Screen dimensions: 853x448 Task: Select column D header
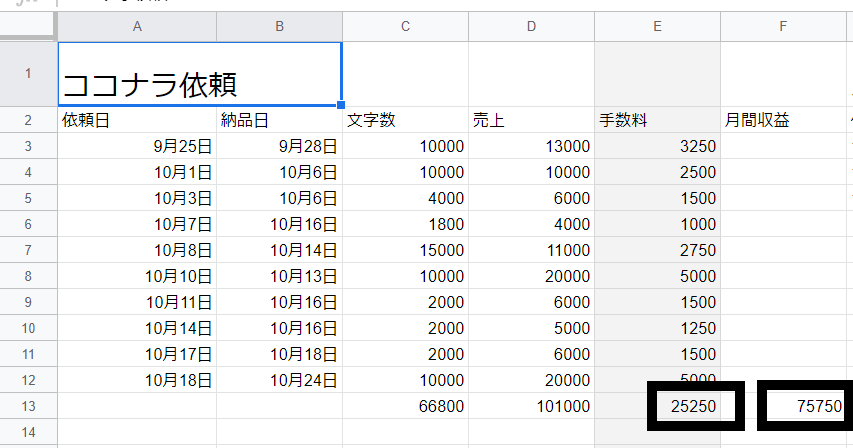coord(531,27)
